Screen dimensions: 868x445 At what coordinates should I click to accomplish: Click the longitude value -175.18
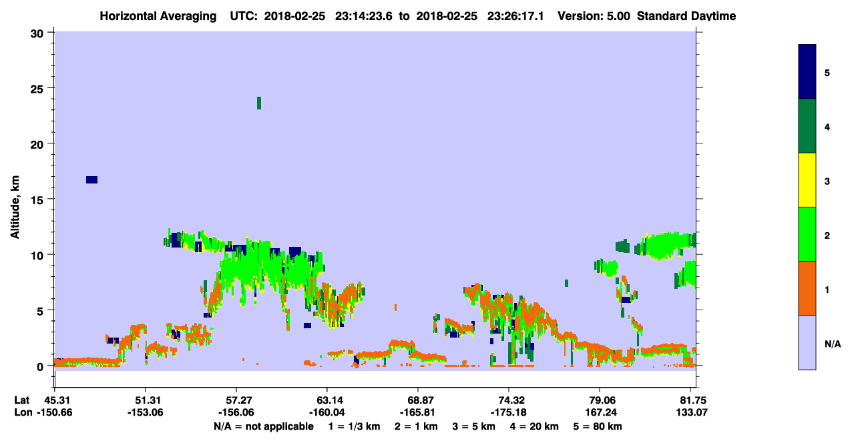point(509,412)
